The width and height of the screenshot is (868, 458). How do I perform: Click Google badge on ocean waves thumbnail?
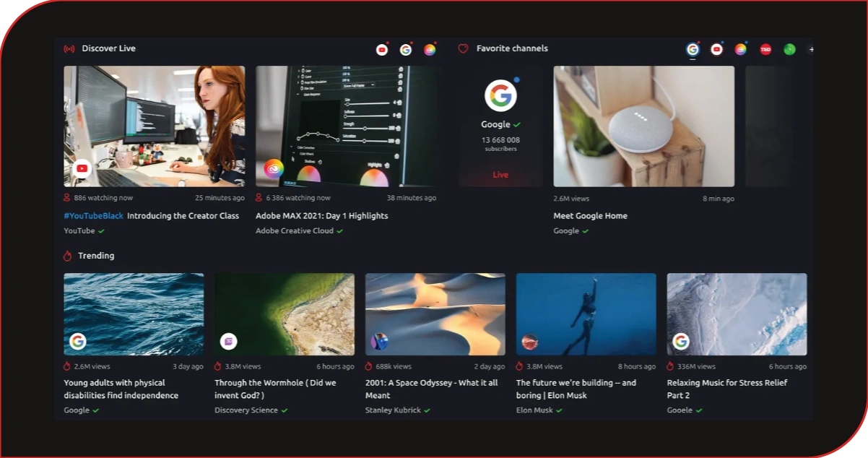pos(78,341)
